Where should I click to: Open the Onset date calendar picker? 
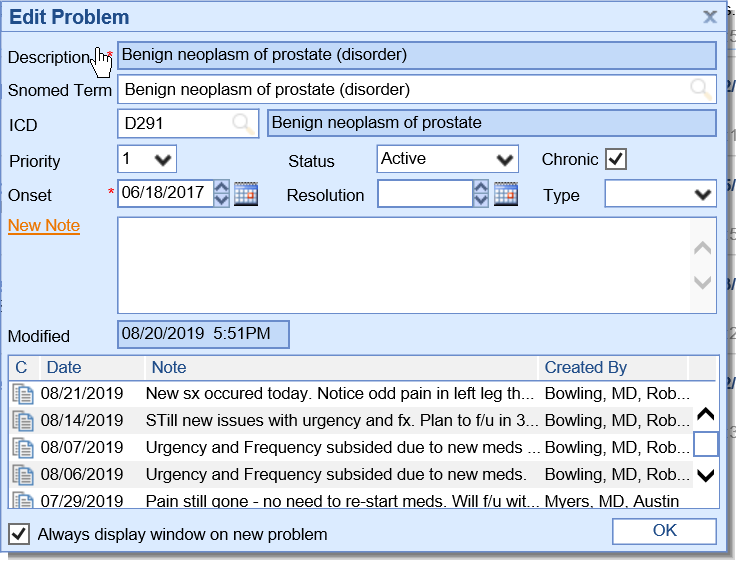(x=246, y=193)
